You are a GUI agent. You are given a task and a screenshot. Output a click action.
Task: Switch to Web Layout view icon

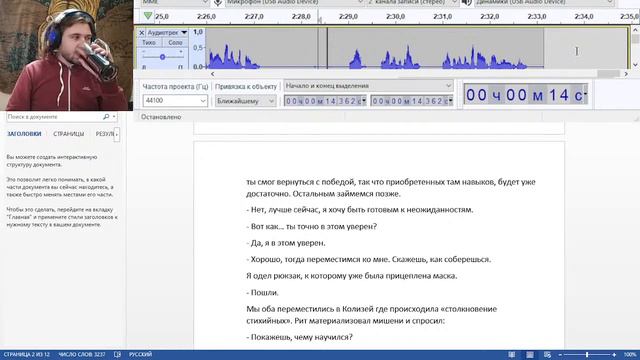pos(547,355)
